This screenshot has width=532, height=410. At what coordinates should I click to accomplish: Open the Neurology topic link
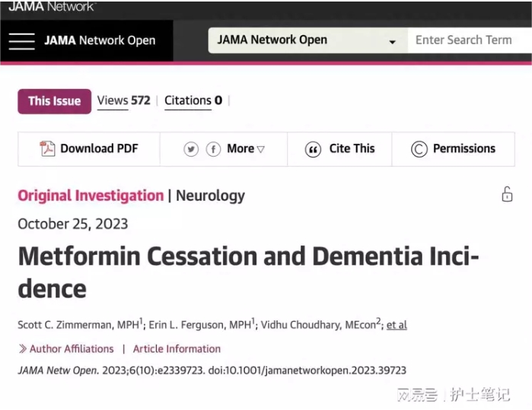click(210, 195)
